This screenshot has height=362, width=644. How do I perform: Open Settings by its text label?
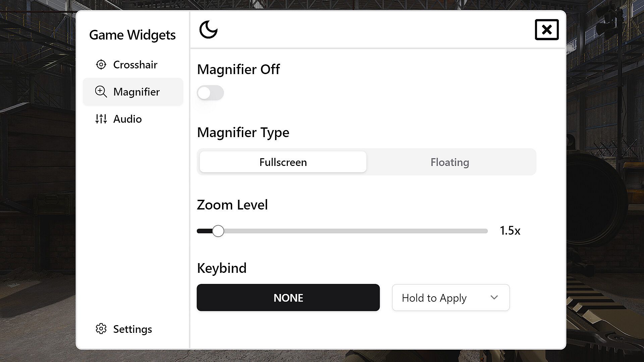tap(132, 329)
